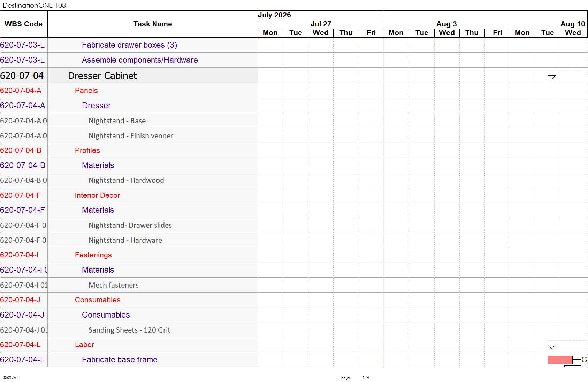Click the WBS Code column header

[x=23, y=24]
